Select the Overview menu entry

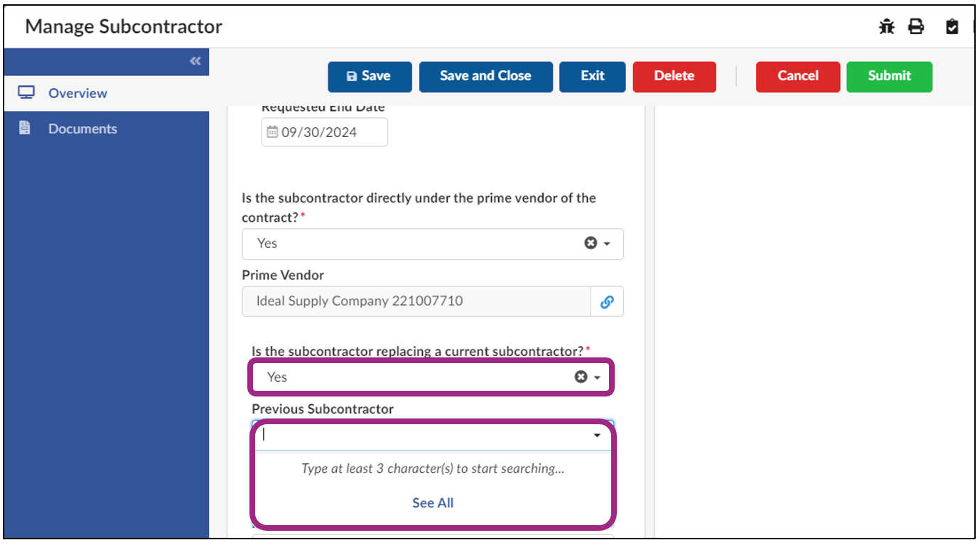pyautogui.click(x=77, y=92)
